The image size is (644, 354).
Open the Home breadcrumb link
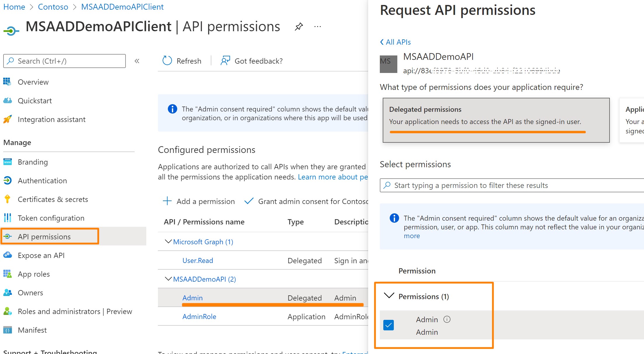14,7
